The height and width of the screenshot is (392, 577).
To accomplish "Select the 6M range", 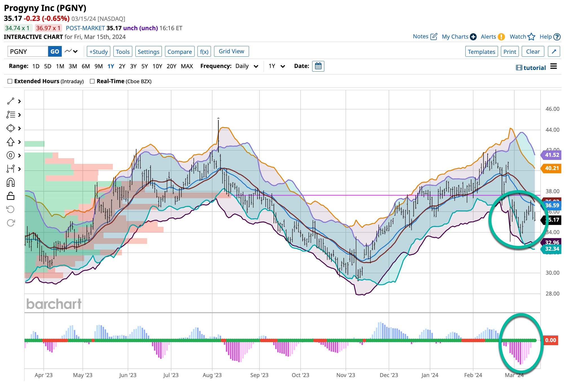I will [x=86, y=66].
